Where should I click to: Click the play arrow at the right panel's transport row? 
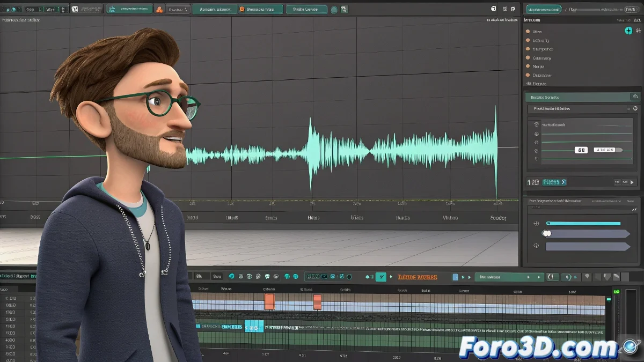tap(632, 182)
